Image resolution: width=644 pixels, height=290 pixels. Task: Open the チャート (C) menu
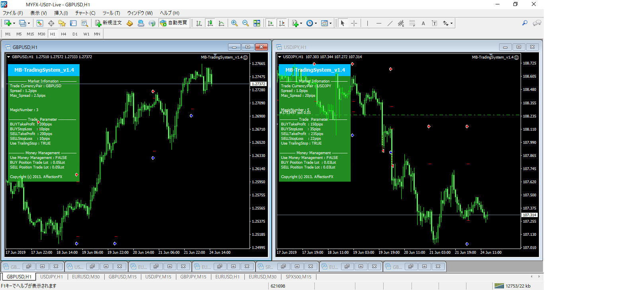tap(85, 13)
